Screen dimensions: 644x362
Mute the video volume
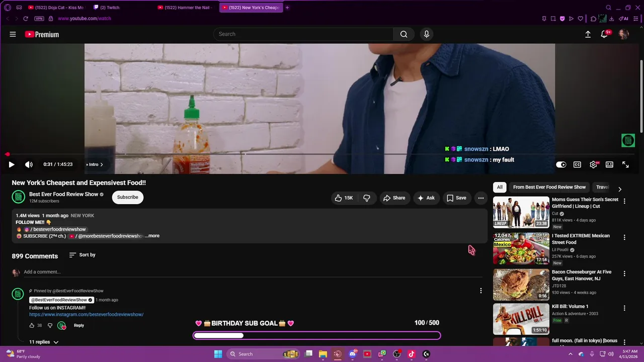[29, 164]
